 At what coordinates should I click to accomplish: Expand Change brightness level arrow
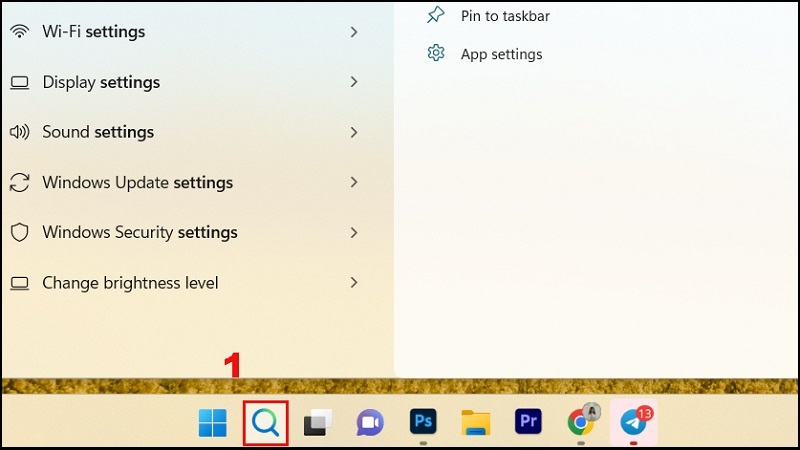tap(353, 283)
